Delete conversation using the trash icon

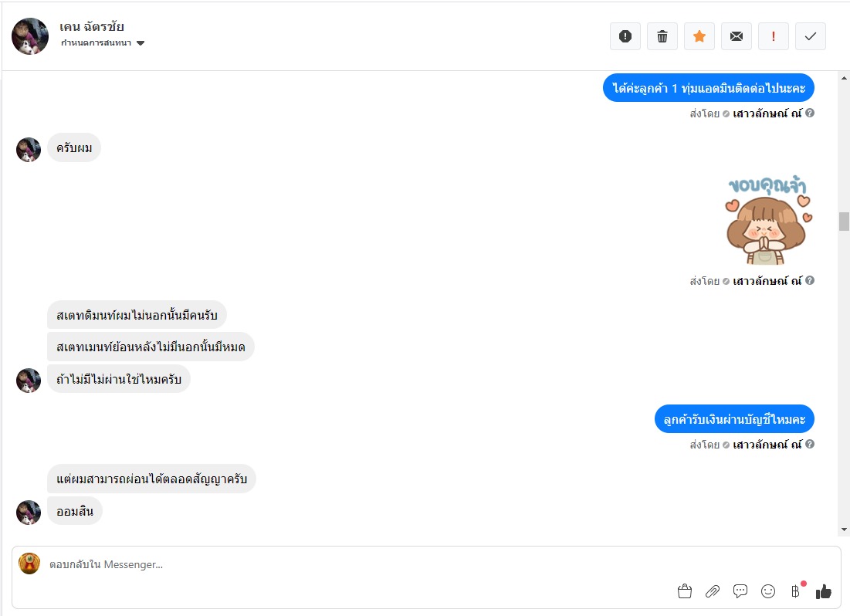(662, 36)
